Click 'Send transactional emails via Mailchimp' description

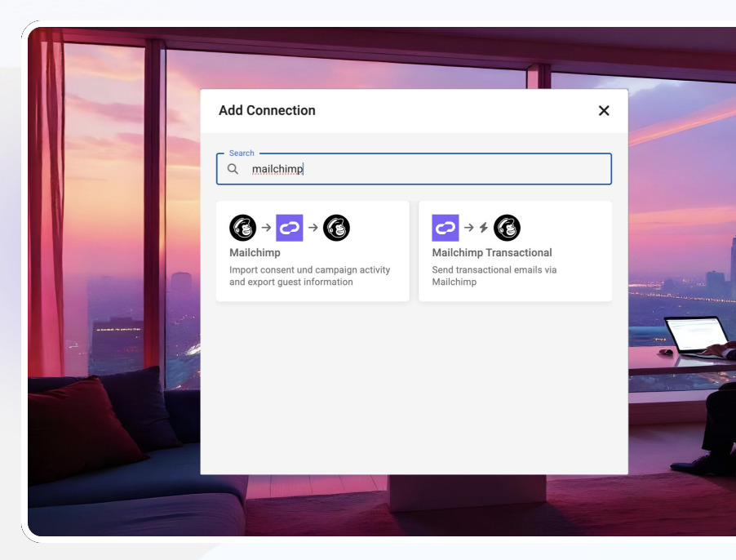[494, 276]
